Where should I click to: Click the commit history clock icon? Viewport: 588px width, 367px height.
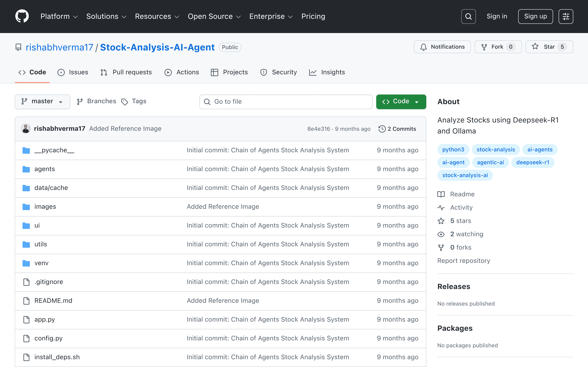pyautogui.click(x=382, y=129)
